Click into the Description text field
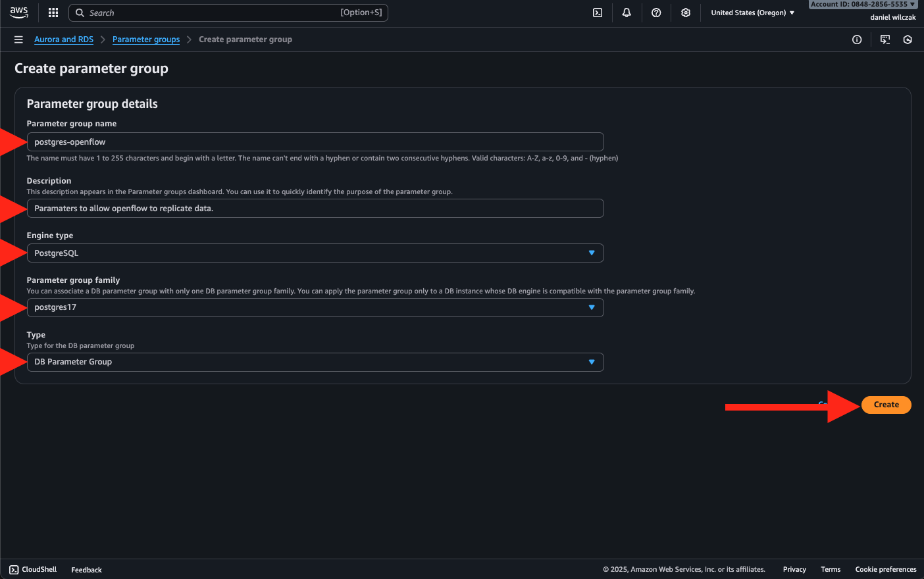924x579 pixels. point(315,209)
